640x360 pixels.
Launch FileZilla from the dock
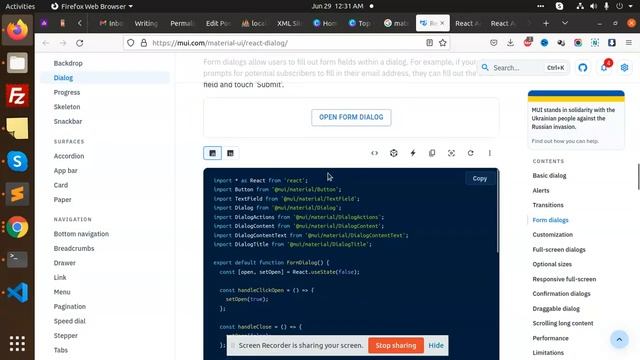click(17, 96)
